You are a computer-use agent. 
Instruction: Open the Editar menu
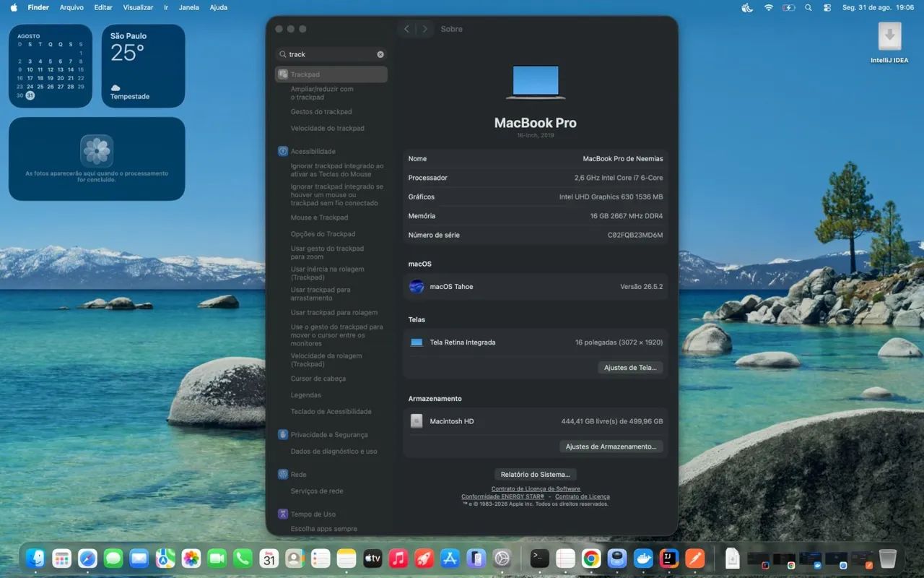[x=103, y=7]
